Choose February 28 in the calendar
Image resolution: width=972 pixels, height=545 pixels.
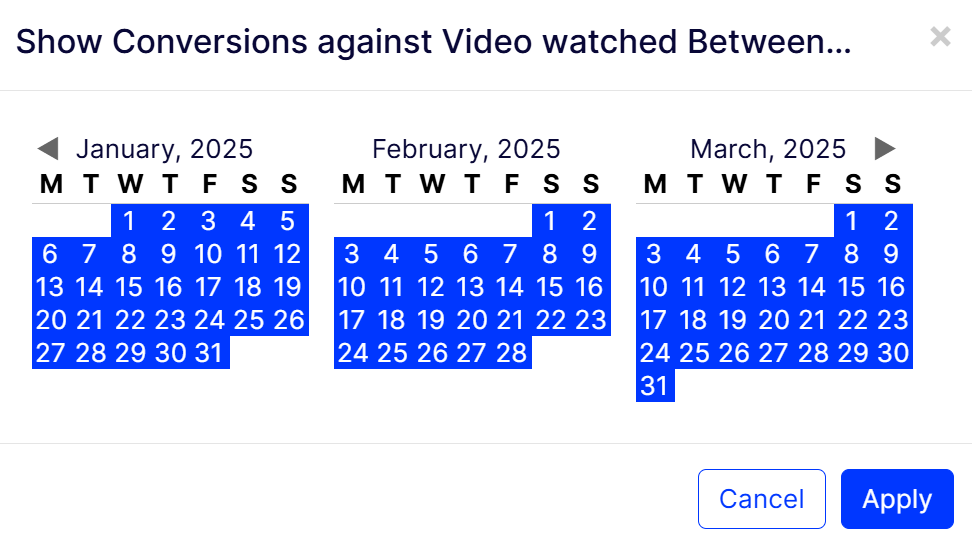tap(510, 353)
